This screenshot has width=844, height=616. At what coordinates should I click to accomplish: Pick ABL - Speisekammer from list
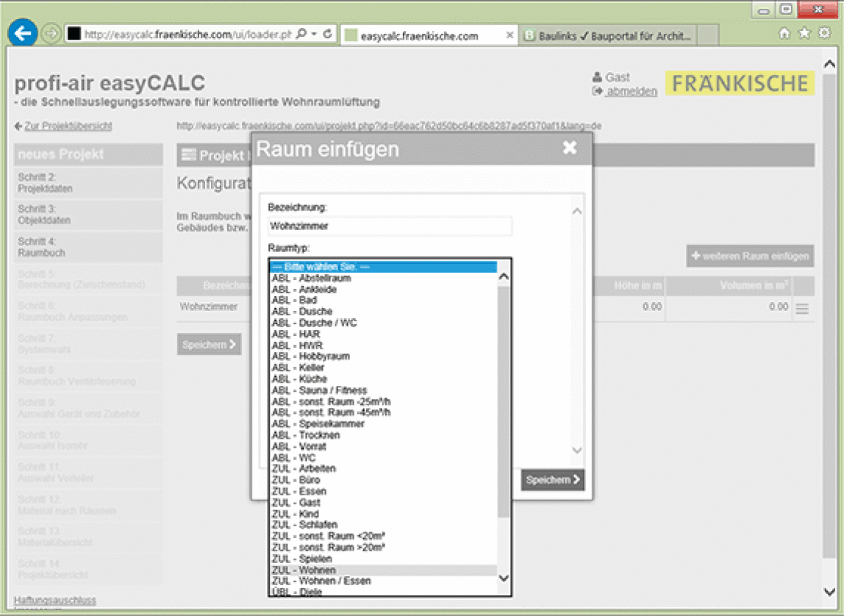(x=383, y=424)
